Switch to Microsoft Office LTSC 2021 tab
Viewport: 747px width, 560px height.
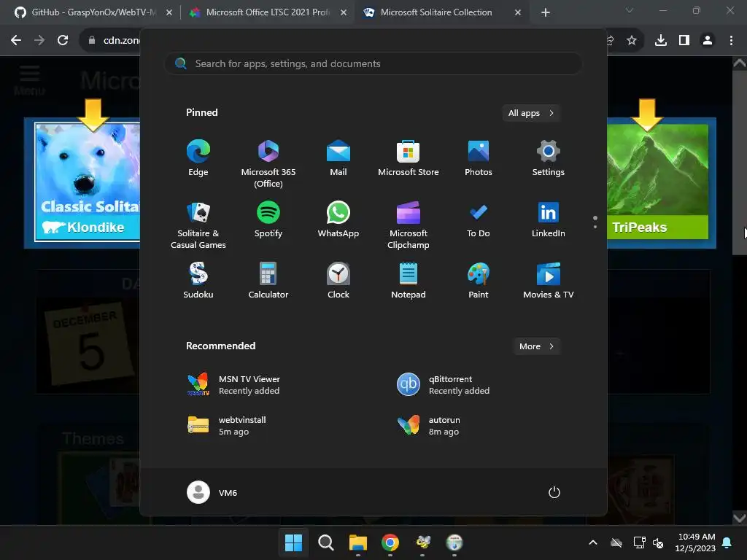pyautogui.click(x=267, y=12)
